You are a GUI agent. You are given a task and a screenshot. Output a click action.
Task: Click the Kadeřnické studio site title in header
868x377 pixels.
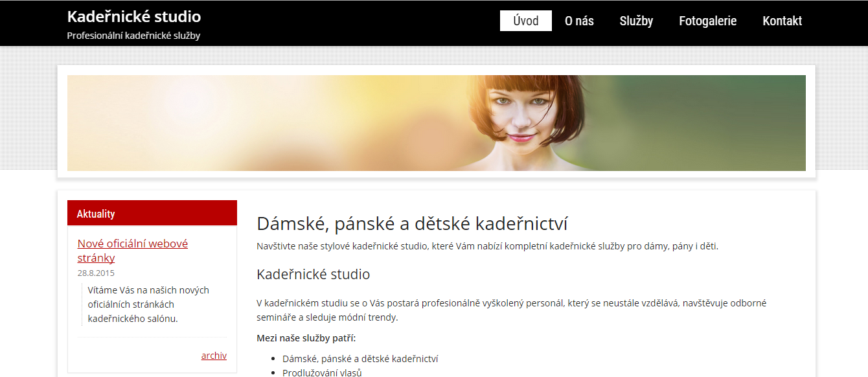pyautogui.click(x=134, y=17)
